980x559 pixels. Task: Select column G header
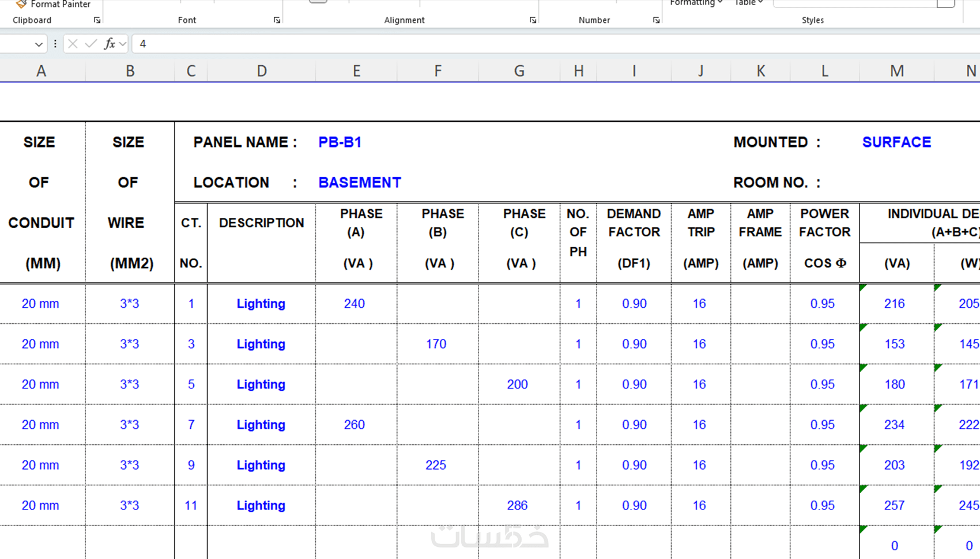[519, 71]
